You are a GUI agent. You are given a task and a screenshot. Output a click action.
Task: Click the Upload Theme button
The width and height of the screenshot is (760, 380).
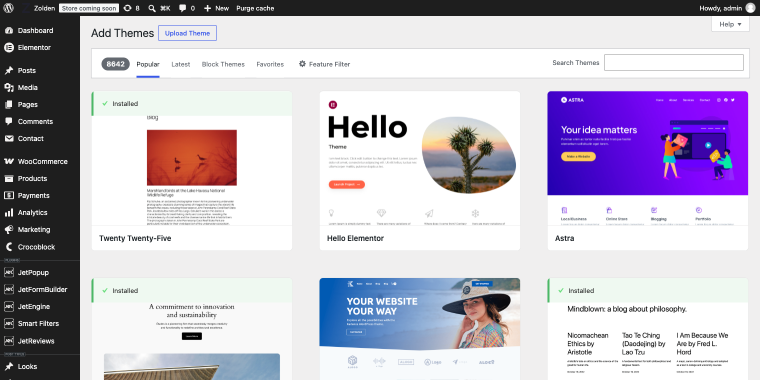(x=188, y=33)
